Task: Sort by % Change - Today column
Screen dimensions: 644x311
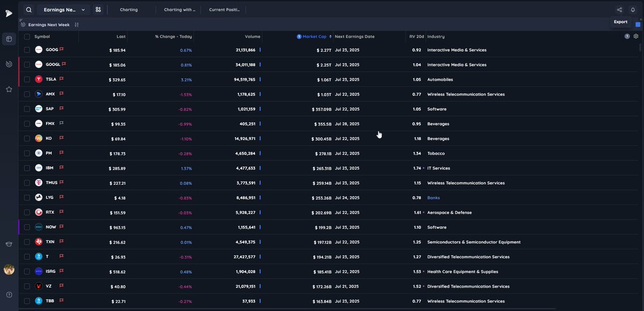Action: (173, 37)
